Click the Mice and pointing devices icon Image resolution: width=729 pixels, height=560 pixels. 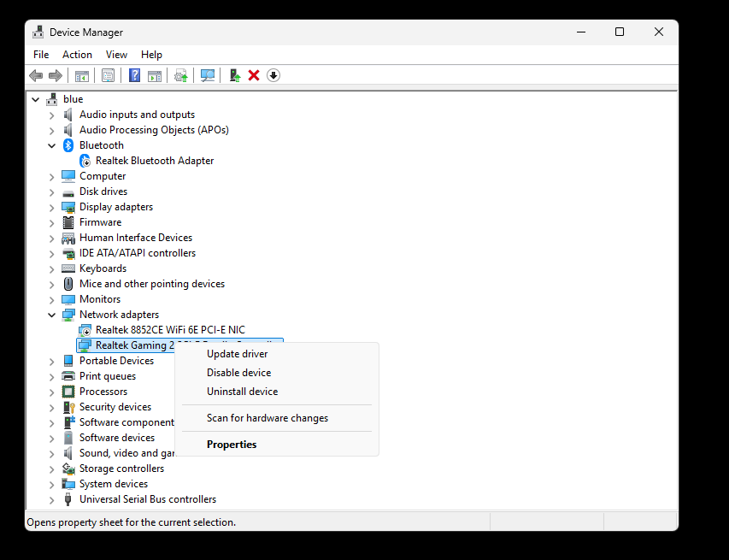[x=68, y=284]
